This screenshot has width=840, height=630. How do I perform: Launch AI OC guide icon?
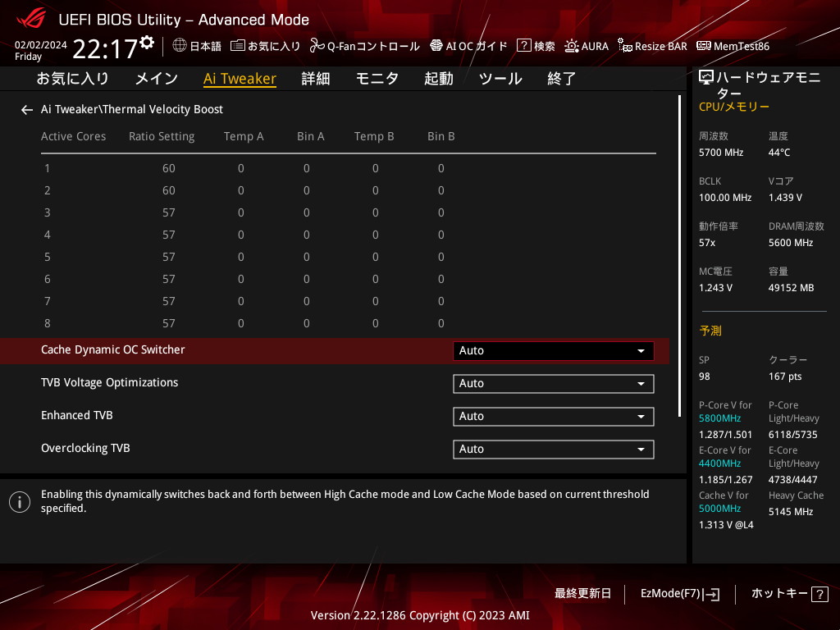(436, 46)
